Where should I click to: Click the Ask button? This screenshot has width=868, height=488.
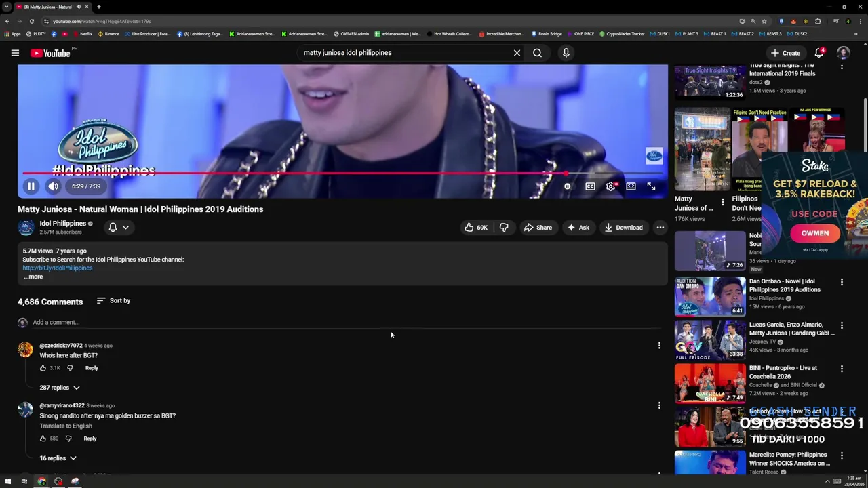[x=578, y=228]
